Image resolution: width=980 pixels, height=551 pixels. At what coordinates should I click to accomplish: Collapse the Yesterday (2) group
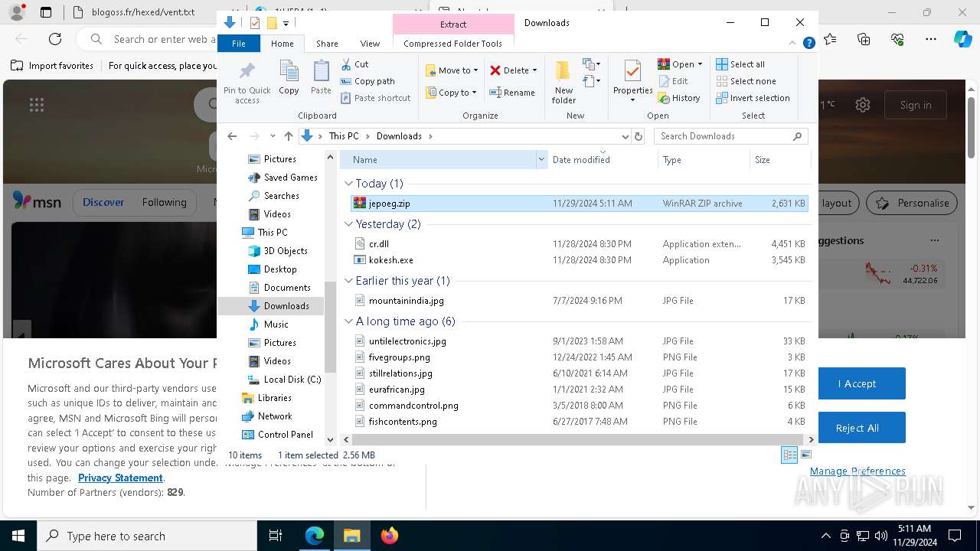click(x=348, y=224)
